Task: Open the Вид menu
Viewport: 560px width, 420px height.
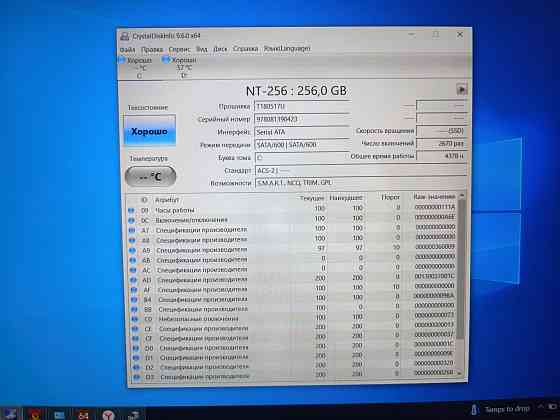Action: pyautogui.click(x=202, y=49)
